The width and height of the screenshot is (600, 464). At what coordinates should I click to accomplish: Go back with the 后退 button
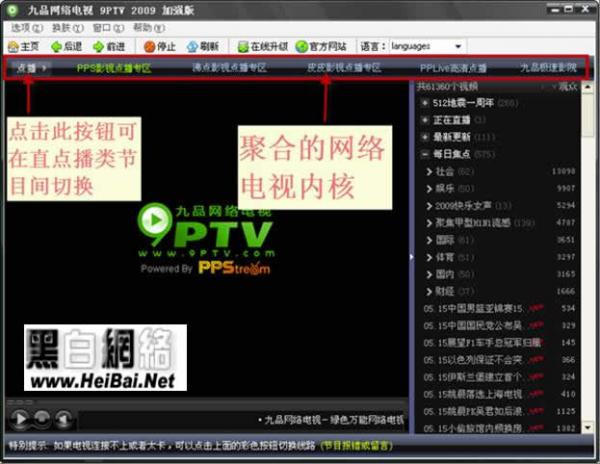pos(67,47)
